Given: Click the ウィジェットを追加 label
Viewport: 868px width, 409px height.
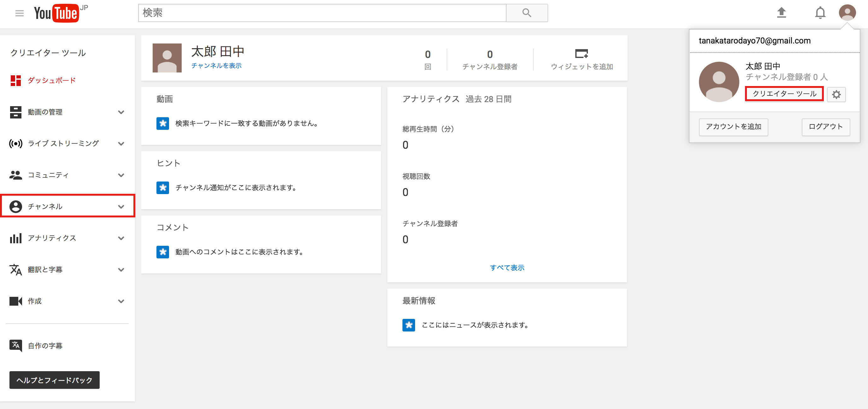Looking at the screenshot, I should point(582,67).
